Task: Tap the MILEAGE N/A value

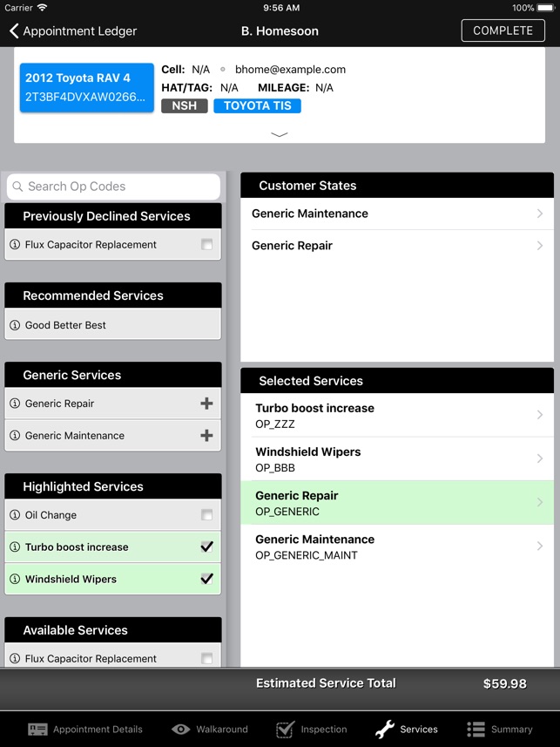Action: coord(324,88)
